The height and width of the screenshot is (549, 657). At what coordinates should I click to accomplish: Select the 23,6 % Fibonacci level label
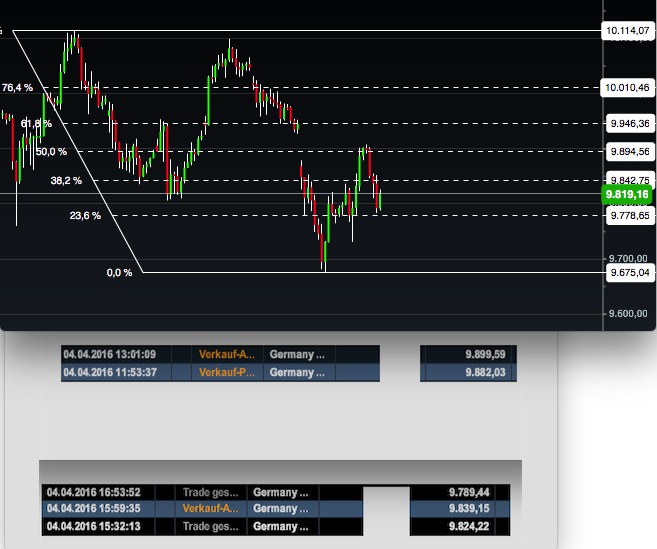(85, 215)
